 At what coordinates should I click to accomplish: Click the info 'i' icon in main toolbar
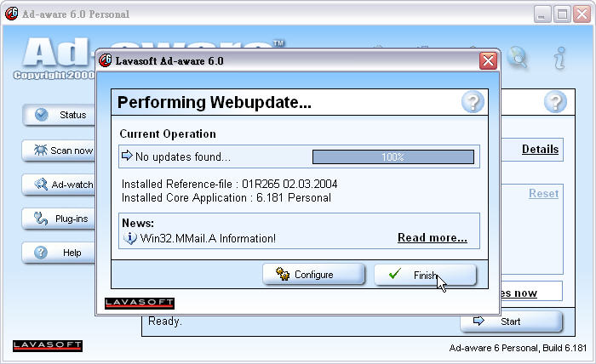pos(559,58)
